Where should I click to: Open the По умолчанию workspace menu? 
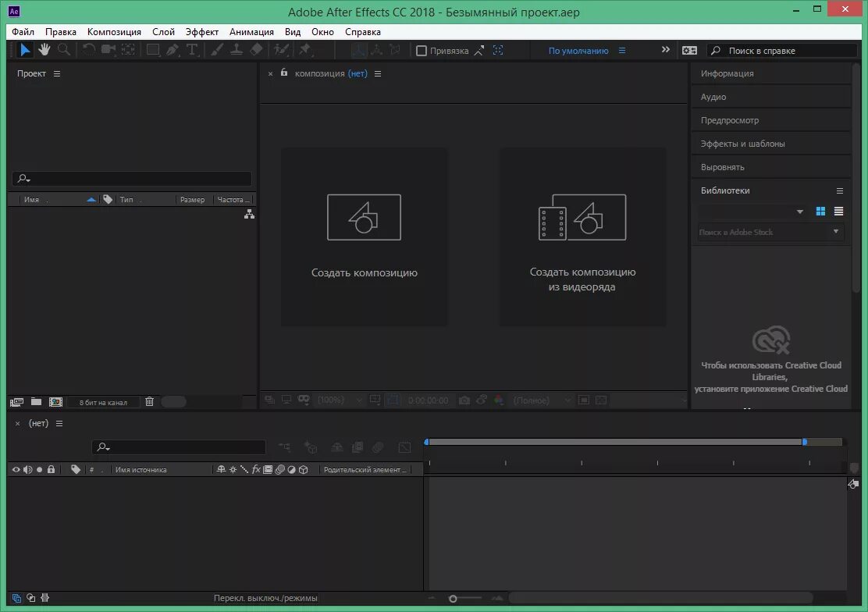pyautogui.click(x=578, y=50)
